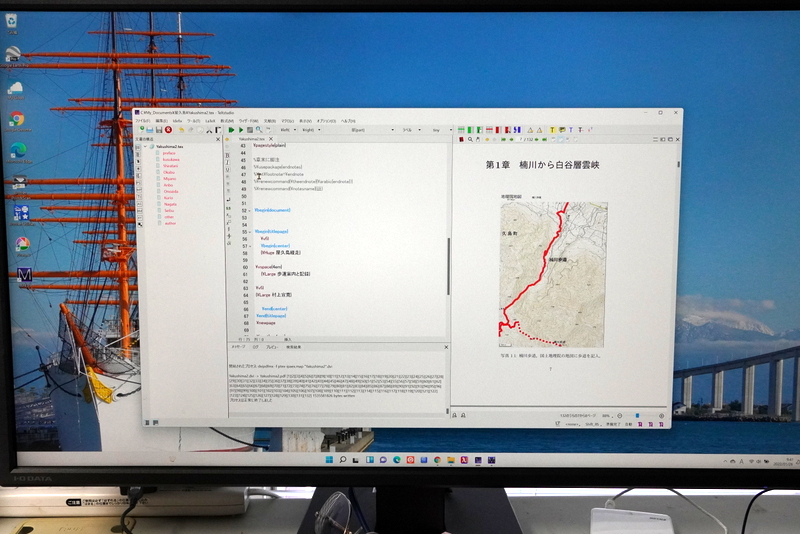The height and width of the screenshot is (534, 800).
Task: Jump to last page in PDF viewer
Action: (544, 139)
